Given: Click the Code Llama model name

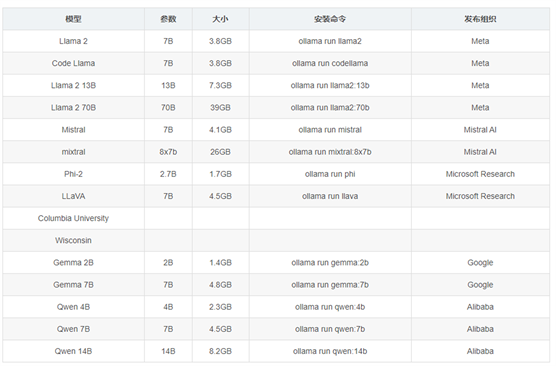Looking at the screenshot, I should (73, 63).
